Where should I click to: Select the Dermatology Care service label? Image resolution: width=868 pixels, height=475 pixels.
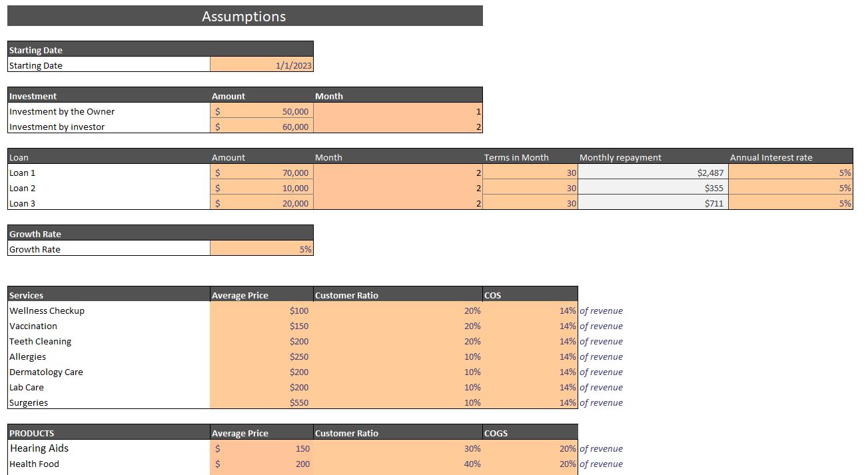109,372
